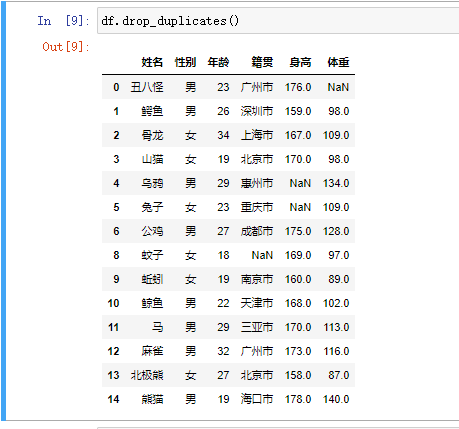Click the gender 女 in 北极熊 row
Screen dimensions: 459x429
(191, 375)
